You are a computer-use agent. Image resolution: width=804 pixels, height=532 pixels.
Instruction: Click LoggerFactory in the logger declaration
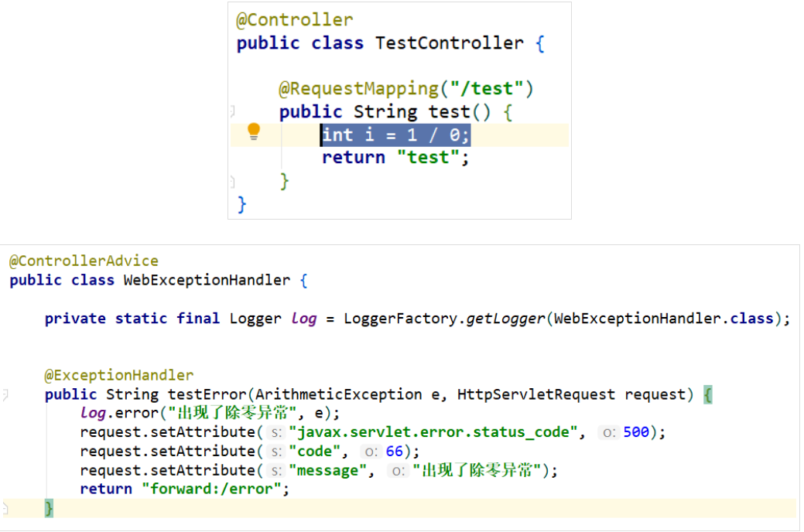[400, 319]
